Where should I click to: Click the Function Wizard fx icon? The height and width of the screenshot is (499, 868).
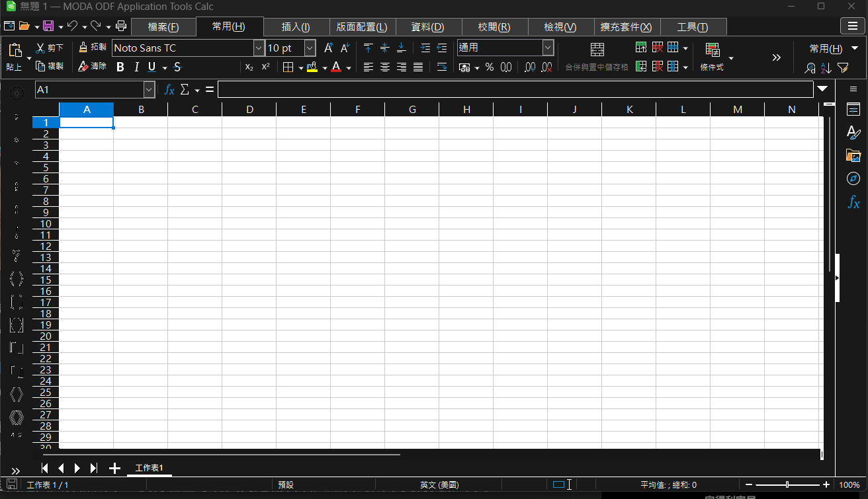(x=169, y=89)
